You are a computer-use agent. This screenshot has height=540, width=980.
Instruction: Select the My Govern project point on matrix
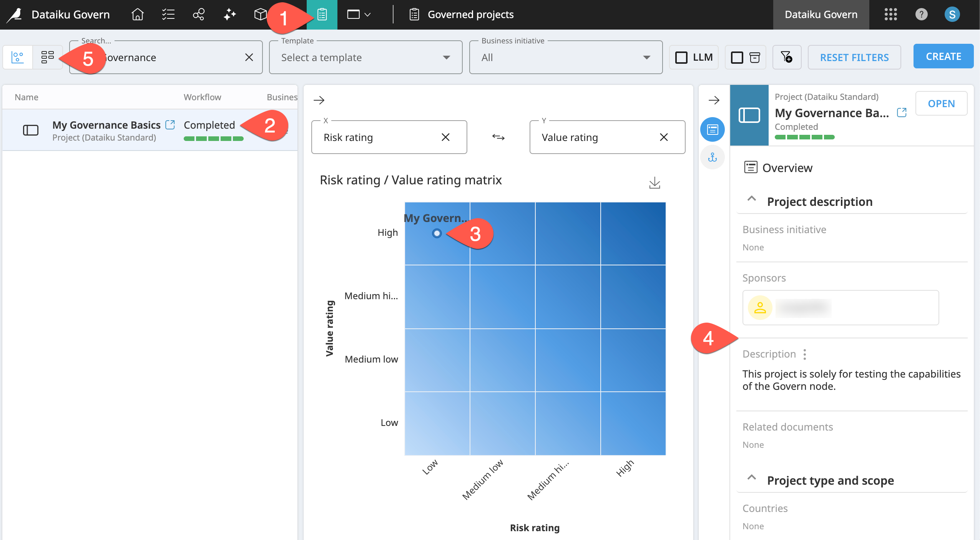[x=437, y=233]
